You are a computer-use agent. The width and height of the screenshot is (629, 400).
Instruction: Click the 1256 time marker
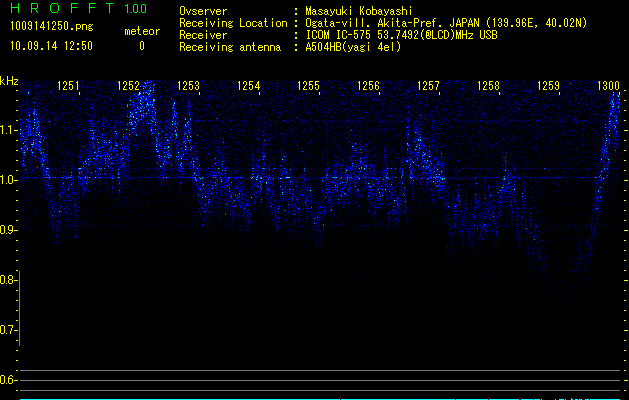tap(368, 86)
